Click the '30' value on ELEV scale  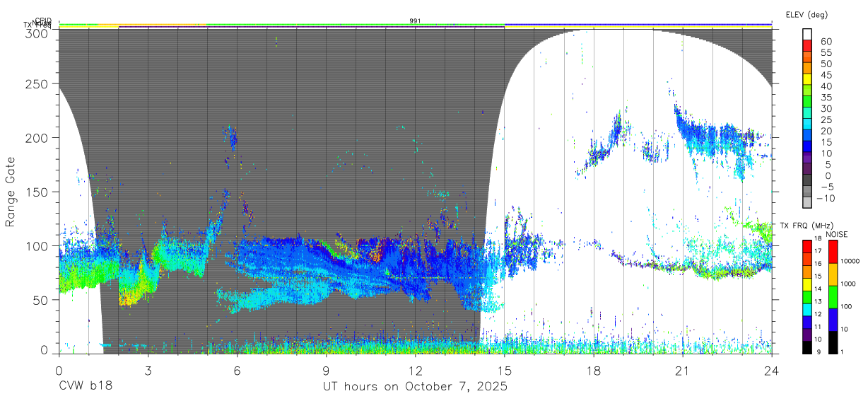tap(825, 108)
